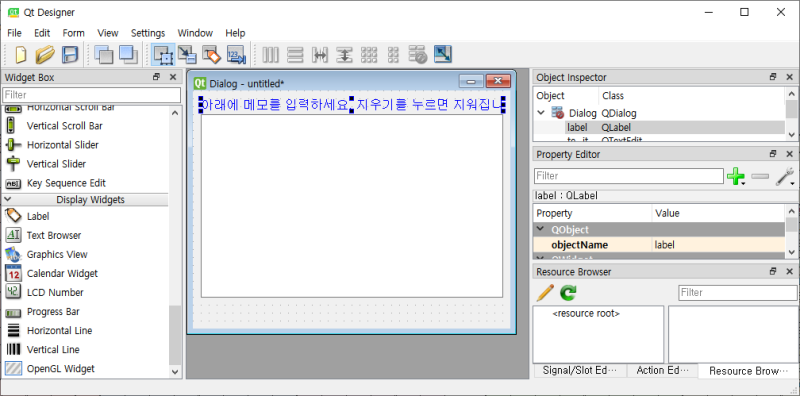Switch to the Signal/Slot Editor tab

580,370
